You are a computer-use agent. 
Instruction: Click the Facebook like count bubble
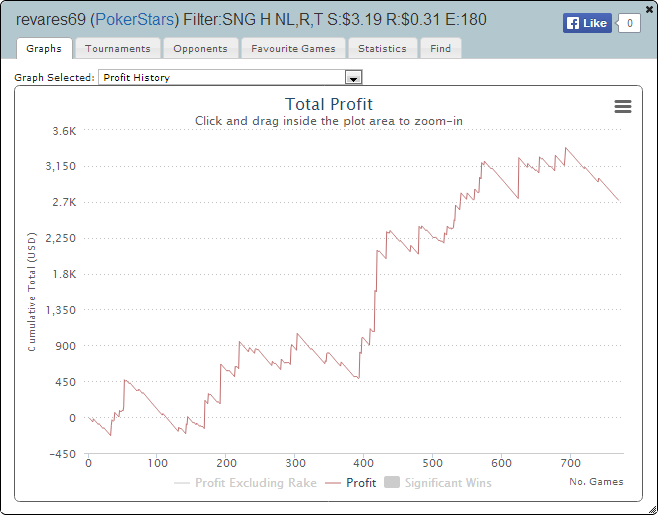click(x=629, y=23)
